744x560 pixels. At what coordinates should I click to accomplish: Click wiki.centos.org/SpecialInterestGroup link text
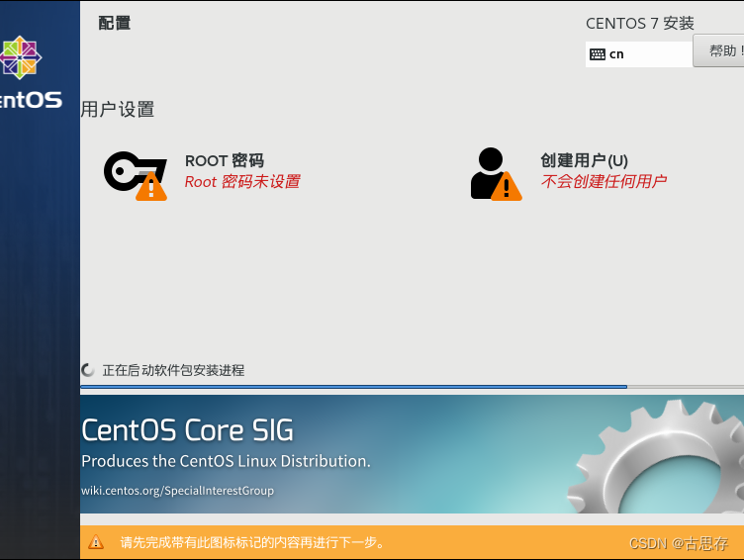point(177,490)
